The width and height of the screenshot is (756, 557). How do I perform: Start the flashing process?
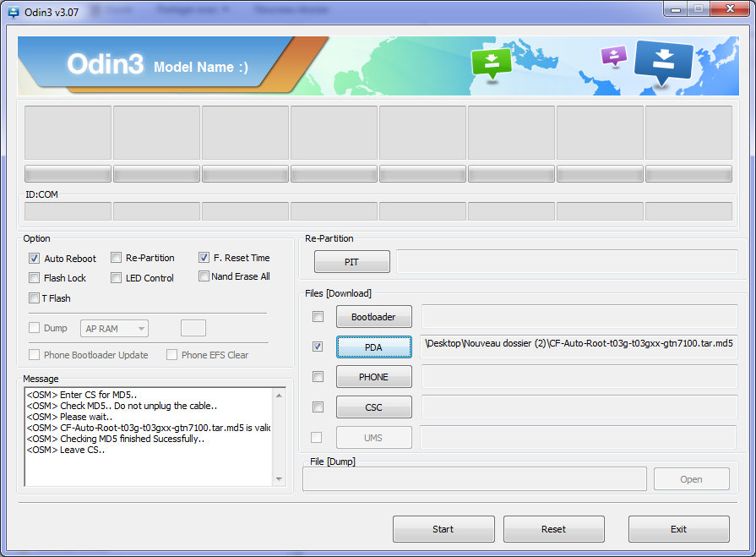coord(443,529)
